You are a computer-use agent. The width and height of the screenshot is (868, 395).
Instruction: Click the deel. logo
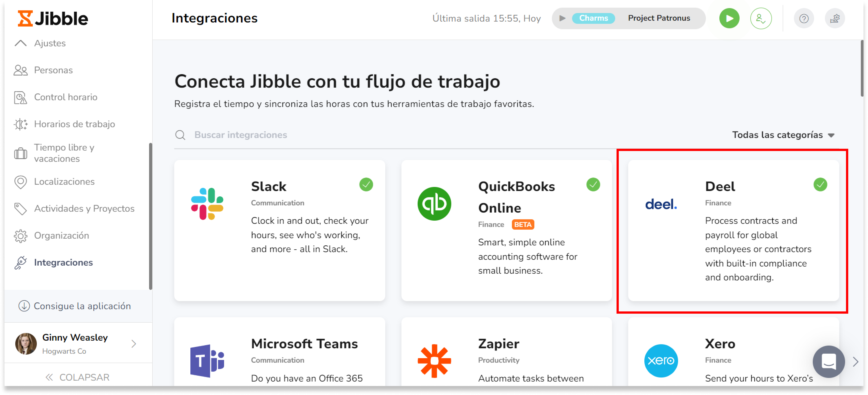click(661, 204)
